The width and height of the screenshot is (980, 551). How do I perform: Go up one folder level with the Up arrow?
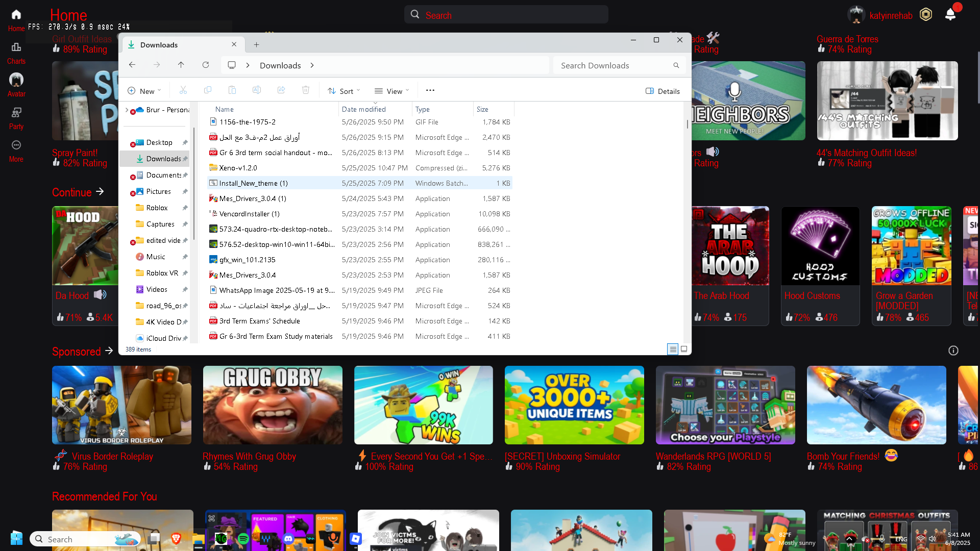[x=181, y=65]
